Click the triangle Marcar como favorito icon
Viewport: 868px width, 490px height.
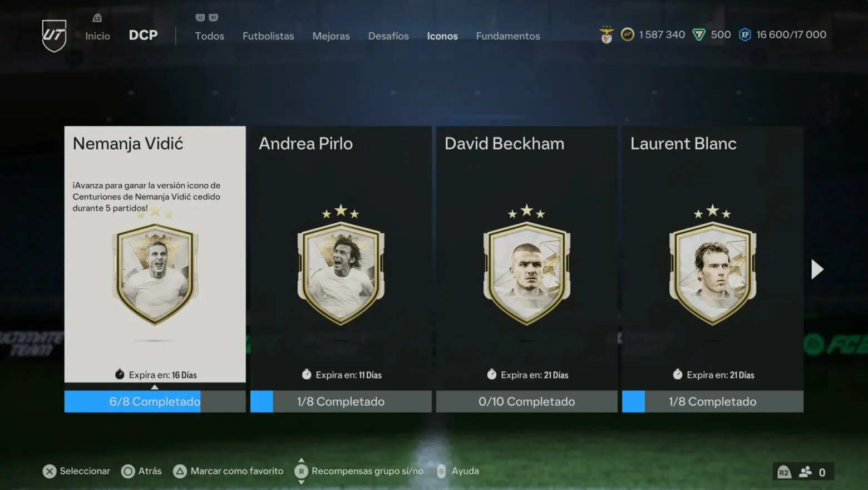[180, 472]
